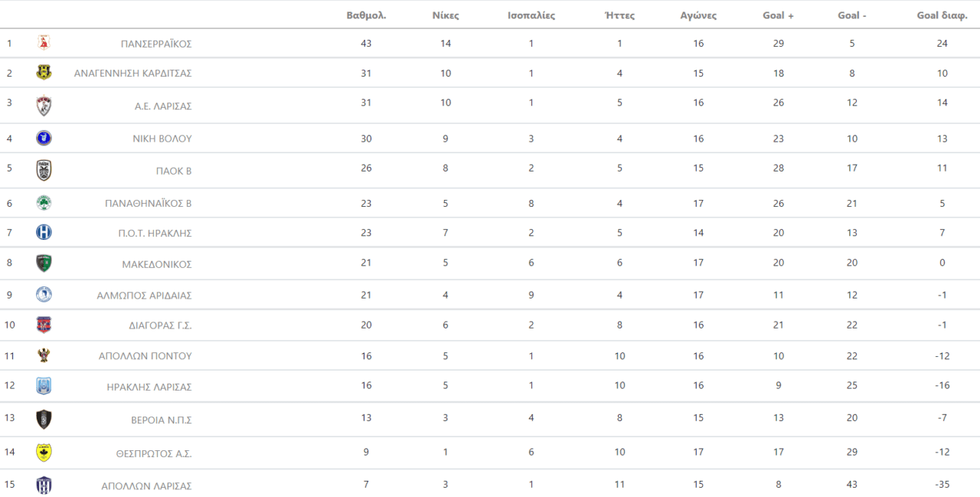Viewport: 980px width, 497px height.
Task: Click the ΒΕΡΟΙΑ Ν.Π.Σ black crest
Action: (44, 419)
